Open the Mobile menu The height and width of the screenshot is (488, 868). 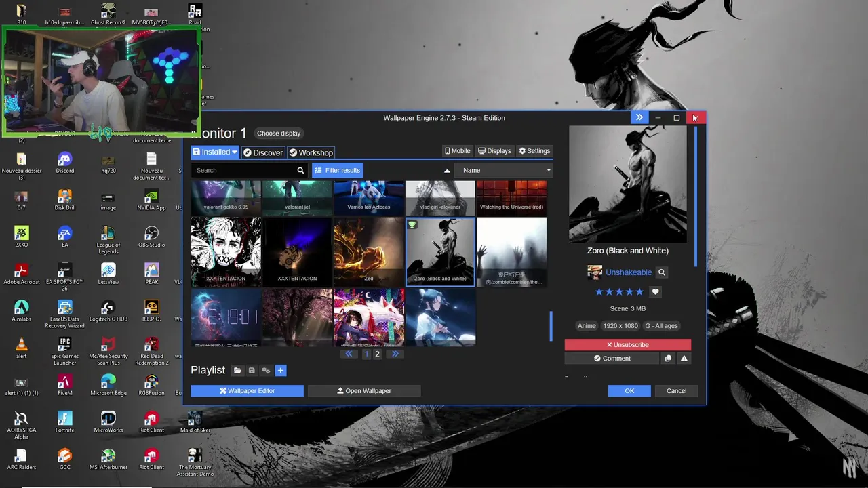[457, 151]
